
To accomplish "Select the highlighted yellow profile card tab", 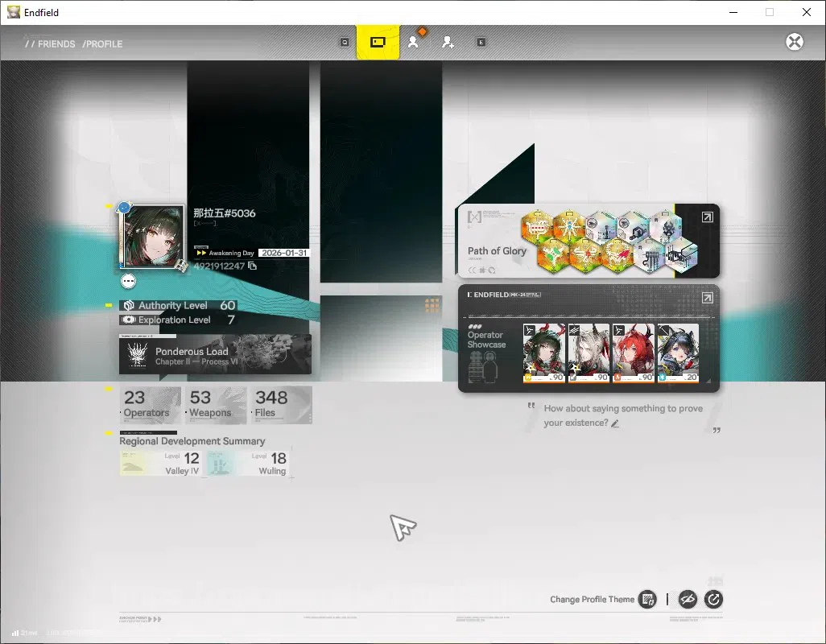I will [x=378, y=42].
